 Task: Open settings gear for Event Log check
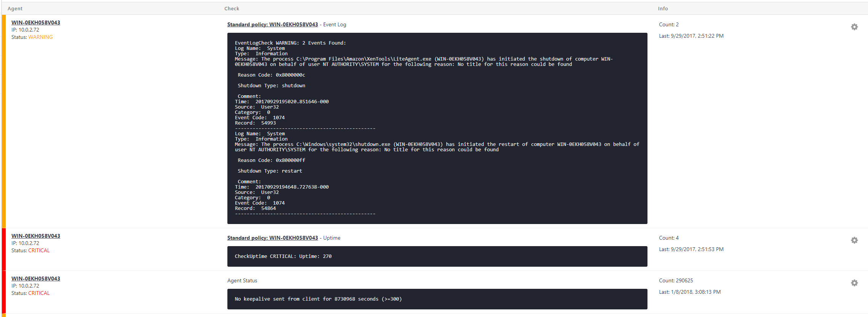click(854, 27)
